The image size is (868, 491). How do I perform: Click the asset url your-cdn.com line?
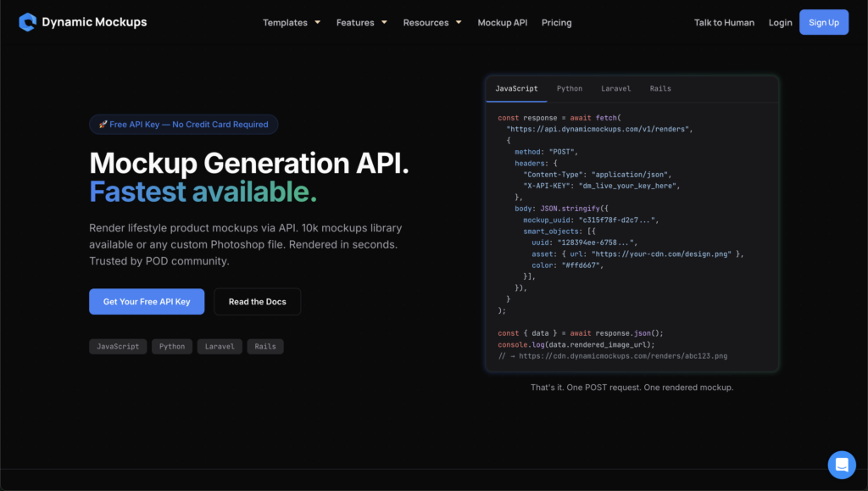637,254
